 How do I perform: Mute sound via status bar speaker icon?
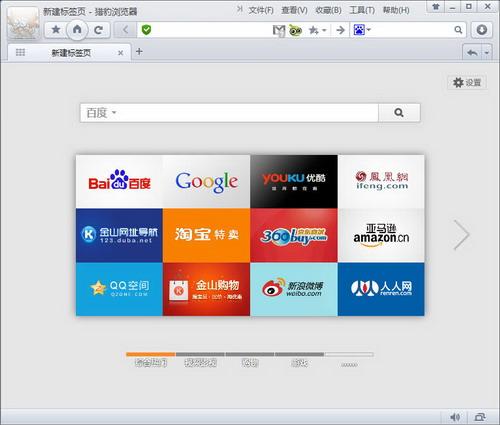click(455, 417)
